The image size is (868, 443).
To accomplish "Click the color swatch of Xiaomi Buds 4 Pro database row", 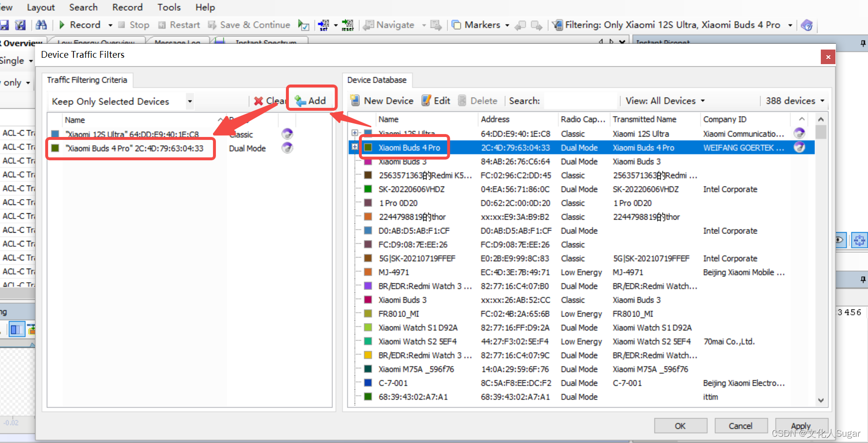I will tap(368, 147).
